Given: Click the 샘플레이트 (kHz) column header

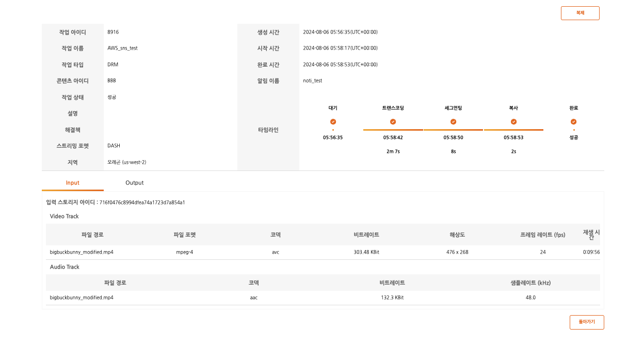Looking at the screenshot, I should 530,283.
